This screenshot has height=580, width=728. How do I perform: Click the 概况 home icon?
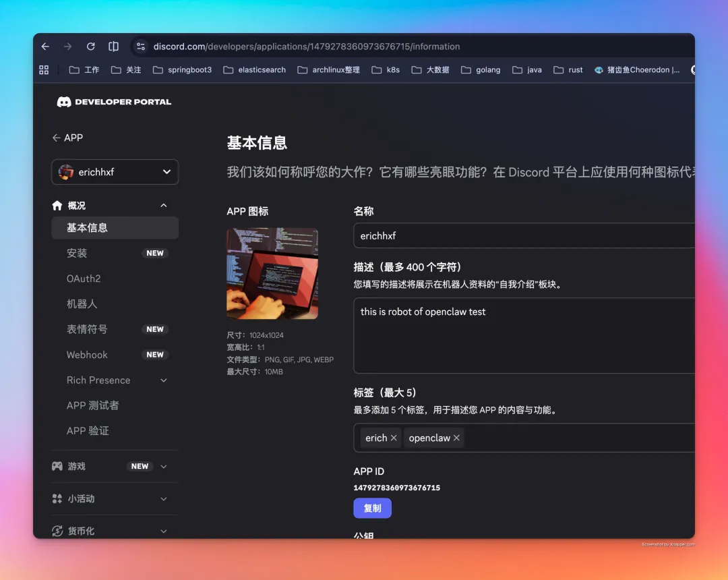57,205
